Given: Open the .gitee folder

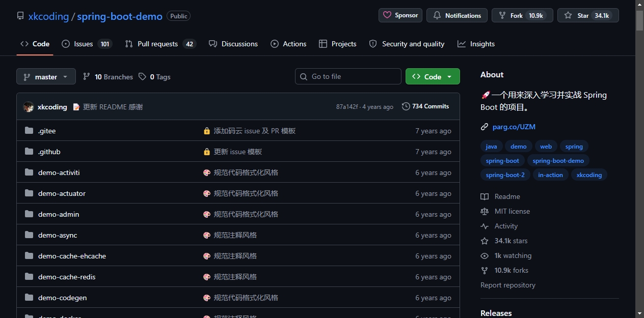Looking at the screenshot, I should [x=47, y=131].
